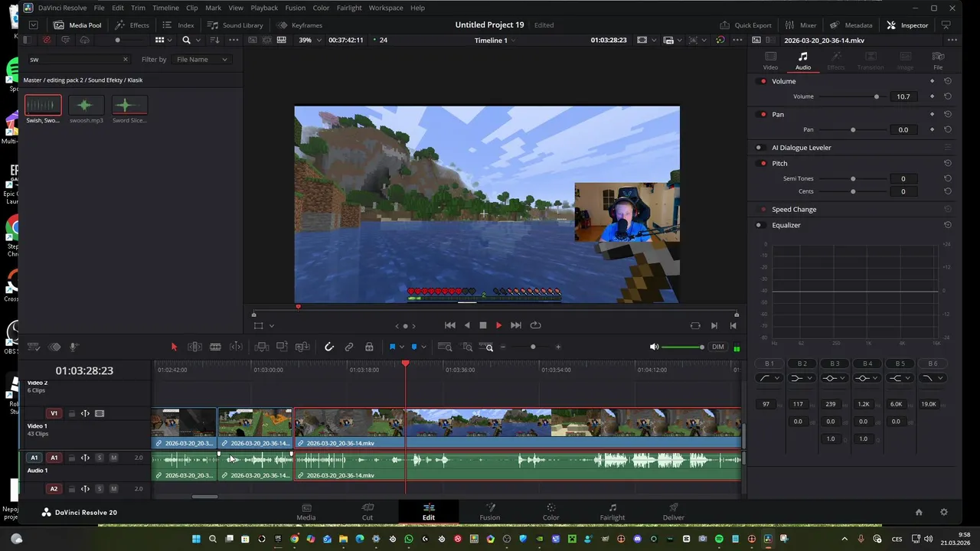Choose the Blade Edit Mode tool
Image resolution: width=980 pixels, height=551 pixels.
(x=215, y=347)
